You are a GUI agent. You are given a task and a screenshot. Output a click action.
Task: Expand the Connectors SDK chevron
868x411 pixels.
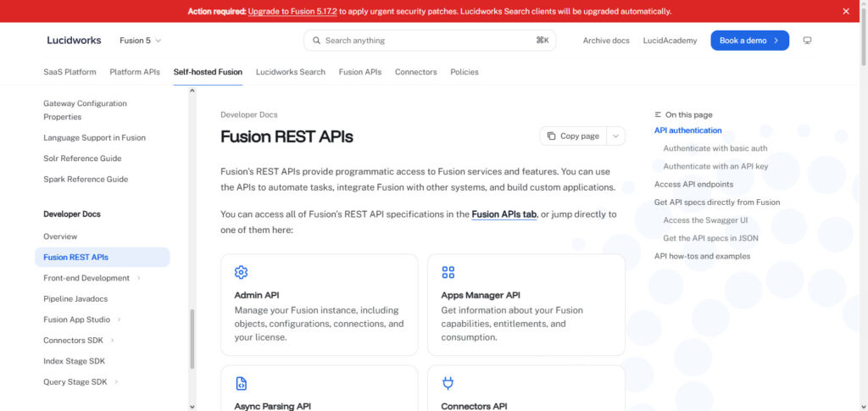(x=113, y=340)
